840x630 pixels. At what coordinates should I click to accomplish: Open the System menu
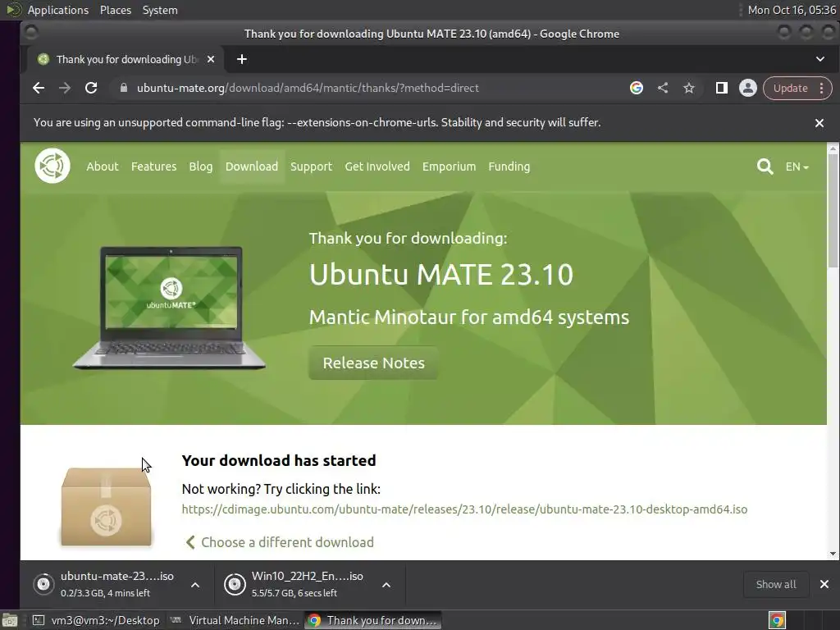(160, 10)
